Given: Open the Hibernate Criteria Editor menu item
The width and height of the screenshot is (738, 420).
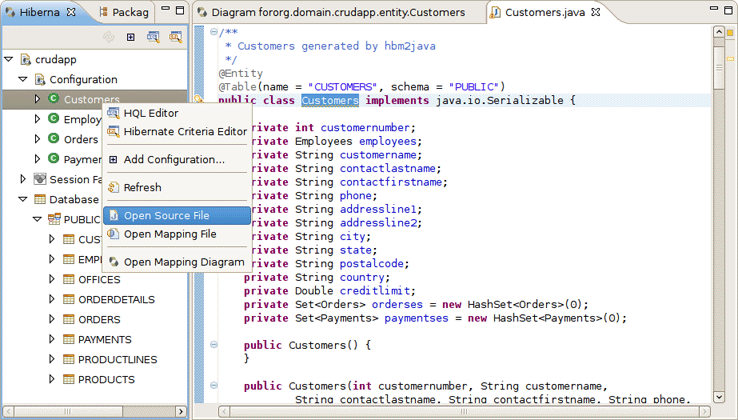Looking at the screenshot, I should (x=185, y=131).
